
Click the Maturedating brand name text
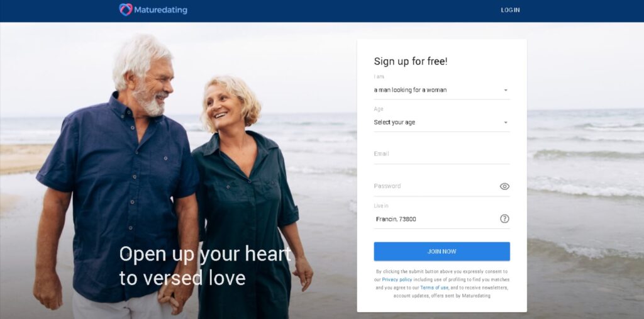(160, 10)
